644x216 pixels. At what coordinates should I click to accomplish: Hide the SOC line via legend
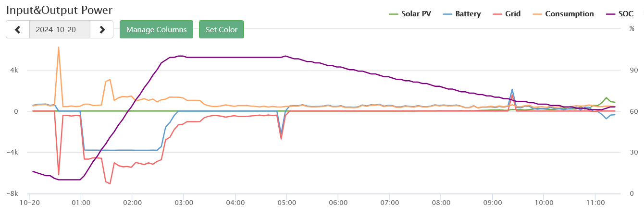[619, 14]
